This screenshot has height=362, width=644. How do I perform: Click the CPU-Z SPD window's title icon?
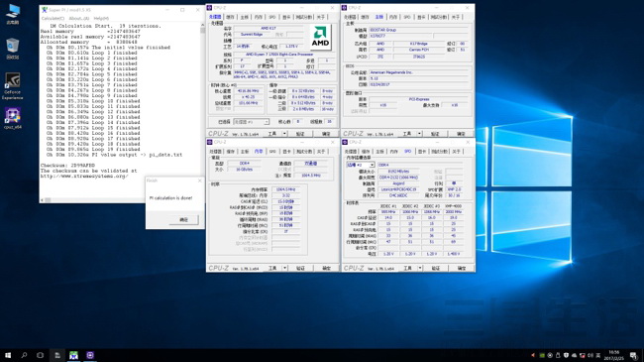[345, 142]
